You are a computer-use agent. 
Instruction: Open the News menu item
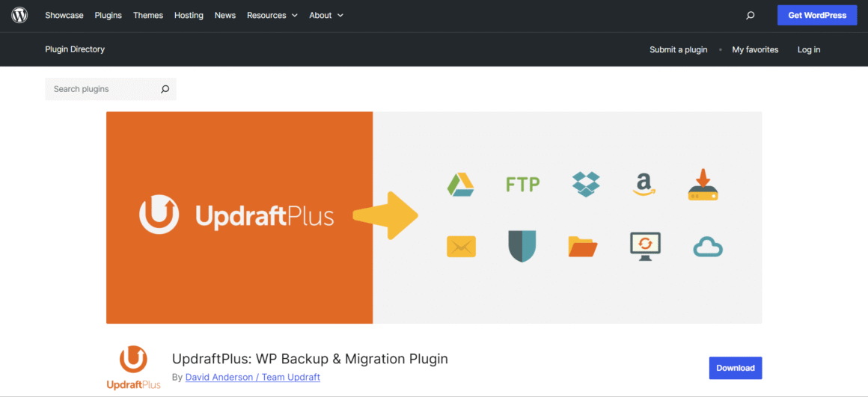[x=225, y=16]
